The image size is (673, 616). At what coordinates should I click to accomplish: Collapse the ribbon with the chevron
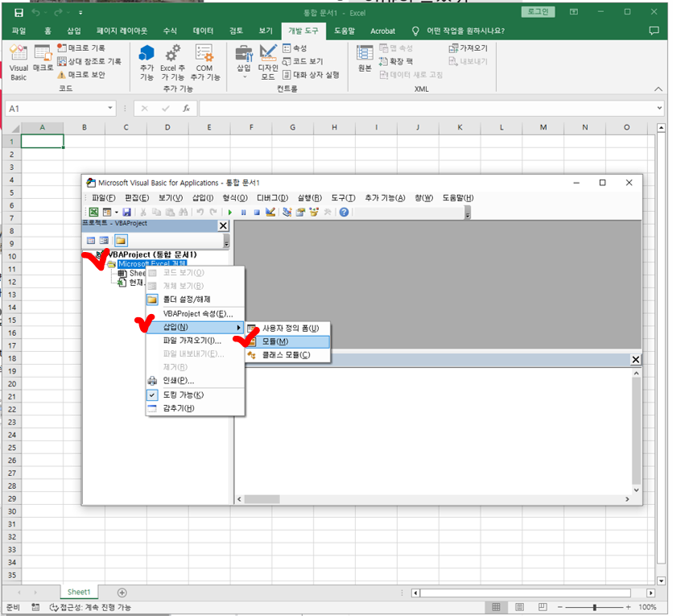pos(658,89)
